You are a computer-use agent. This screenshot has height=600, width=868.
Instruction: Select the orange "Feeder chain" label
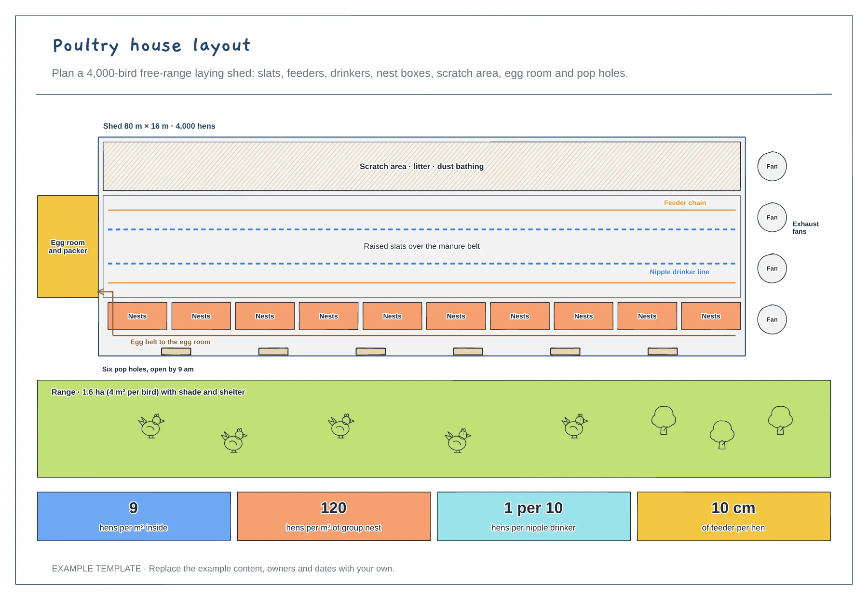coord(685,203)
